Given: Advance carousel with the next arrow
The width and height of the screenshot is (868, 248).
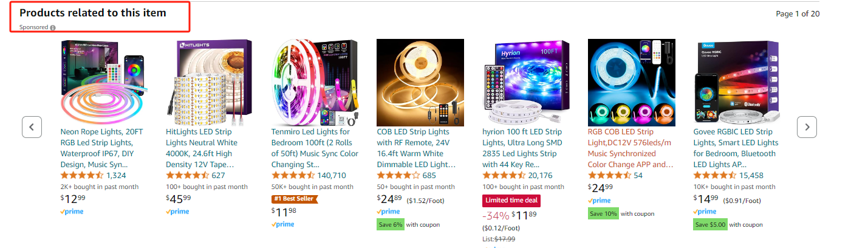Looking at the screenshot, I should [x=807, y=127].
